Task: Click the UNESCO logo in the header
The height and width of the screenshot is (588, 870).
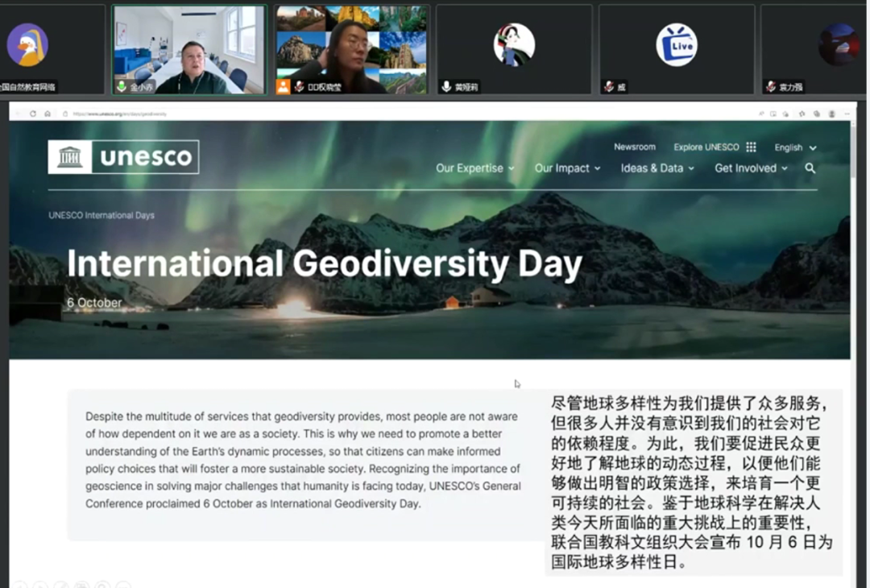Action: click(x=123, y=157)
